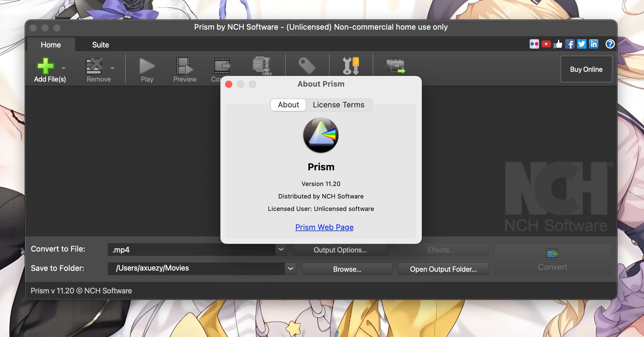The height and width of the screenshot is (337, 644).
Task: Expand the Remove dropdown arrow
Action: pos(112,68)
